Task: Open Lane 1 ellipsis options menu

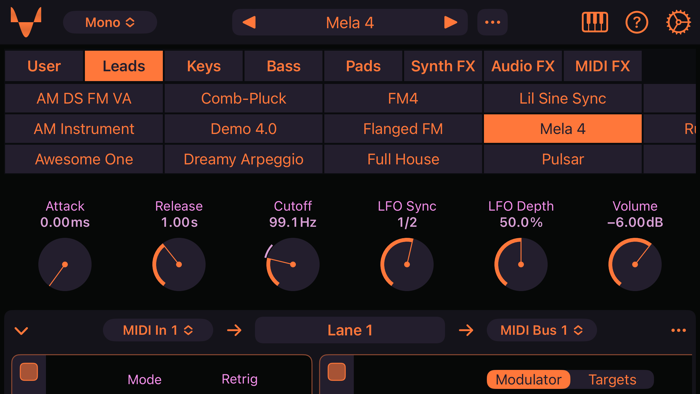Action: (679, 330)
